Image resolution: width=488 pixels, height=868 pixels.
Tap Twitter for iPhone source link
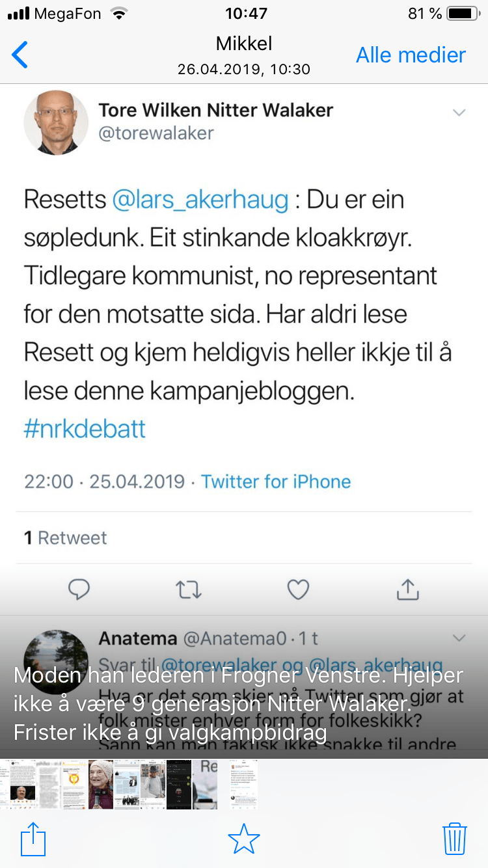276,481
